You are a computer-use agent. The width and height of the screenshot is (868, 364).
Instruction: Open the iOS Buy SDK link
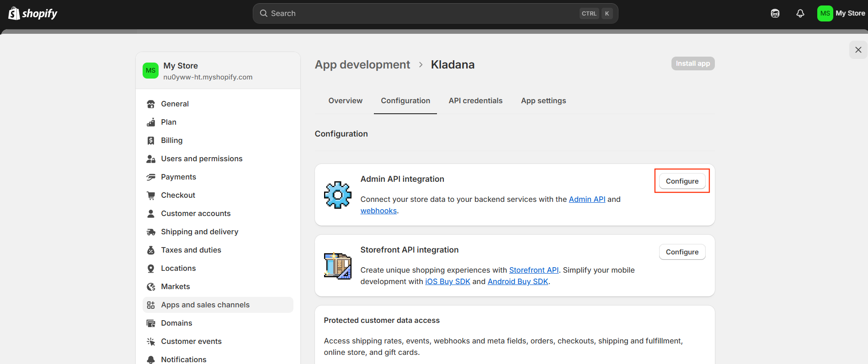pyautogui.click(x=447, y=282)
